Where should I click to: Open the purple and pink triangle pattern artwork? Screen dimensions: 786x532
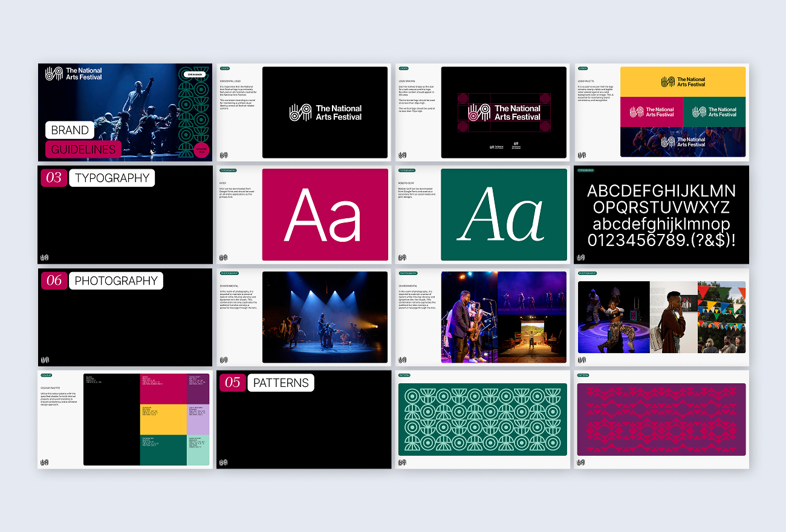tap(661, 420)
